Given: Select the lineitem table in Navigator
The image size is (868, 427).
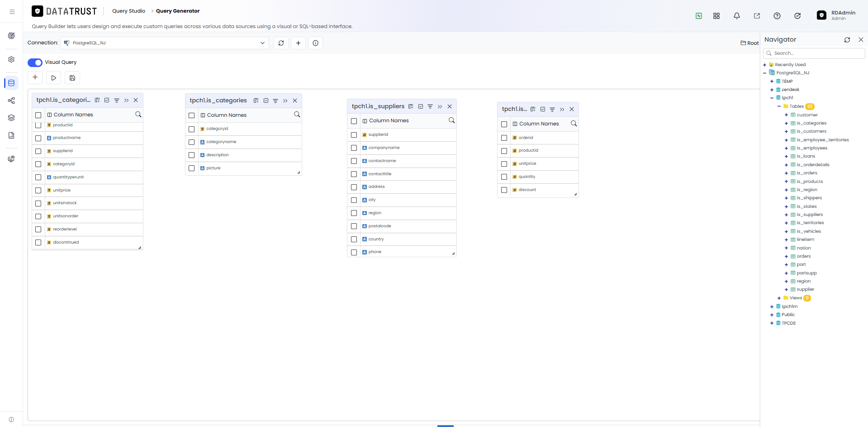Looking at the screenshot, I should coord(805,240).
